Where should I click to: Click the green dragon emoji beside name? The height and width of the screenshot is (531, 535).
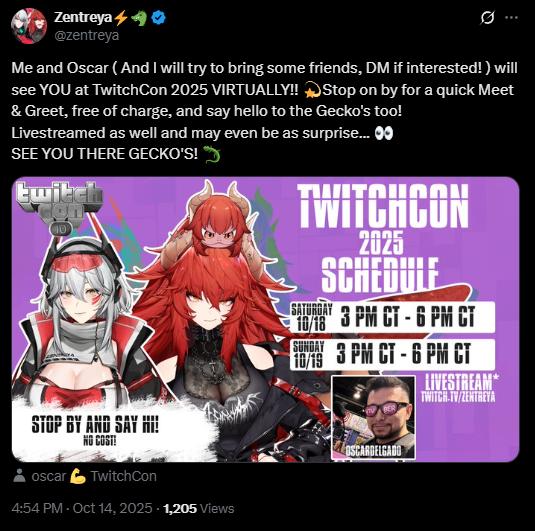click(139, 18)
